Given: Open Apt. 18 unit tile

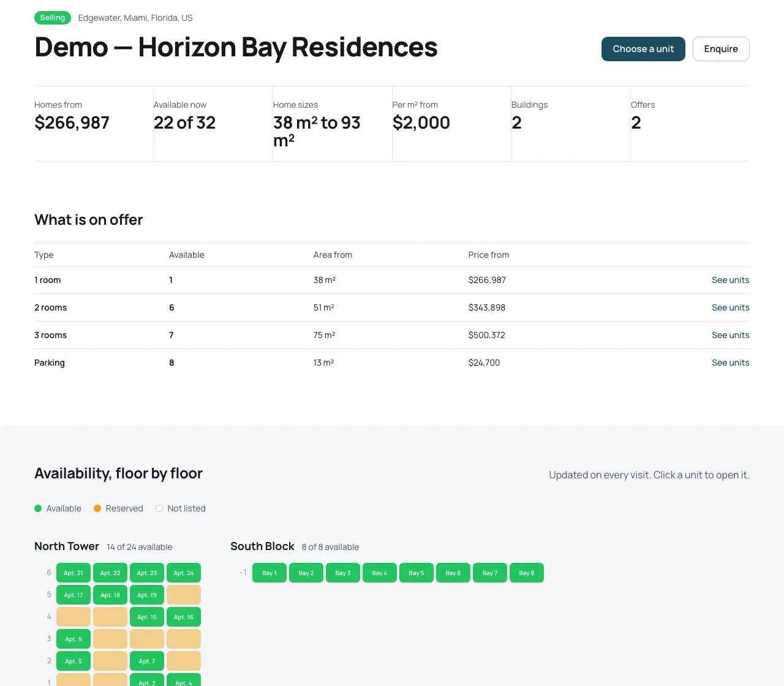Looking at the screenshot, I should (x=110, y=595).
